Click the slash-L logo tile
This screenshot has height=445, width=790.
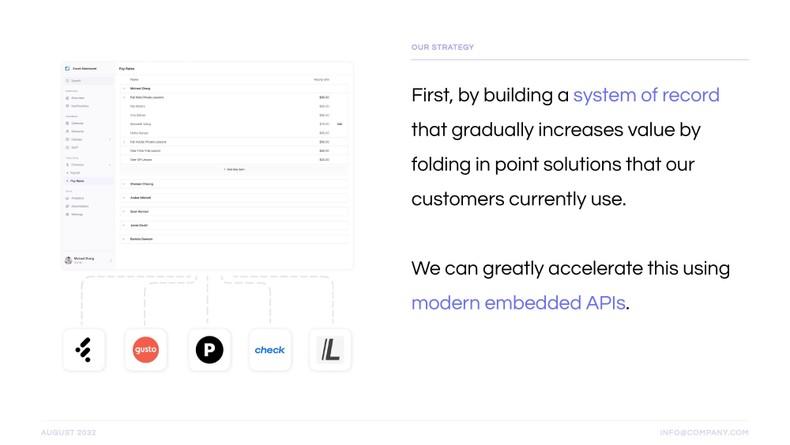pyautogui.click(x=330, y=350)
